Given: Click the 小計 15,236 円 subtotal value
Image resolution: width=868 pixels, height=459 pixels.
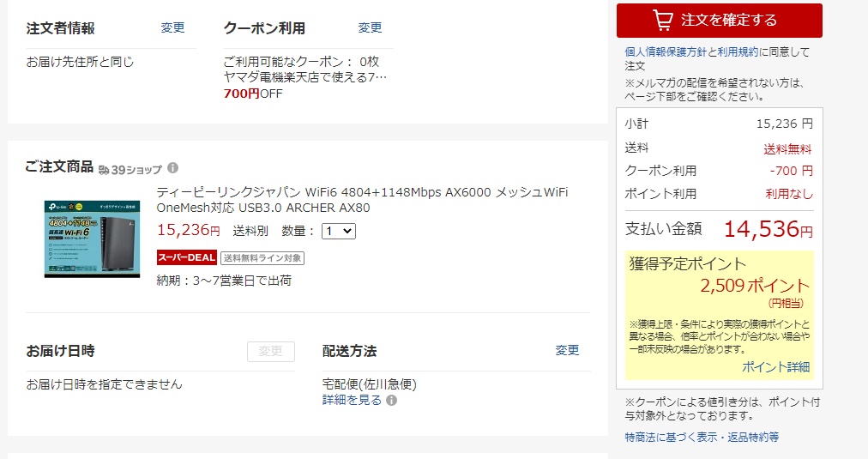Looking at the screenshot, I should pos(785,124).
